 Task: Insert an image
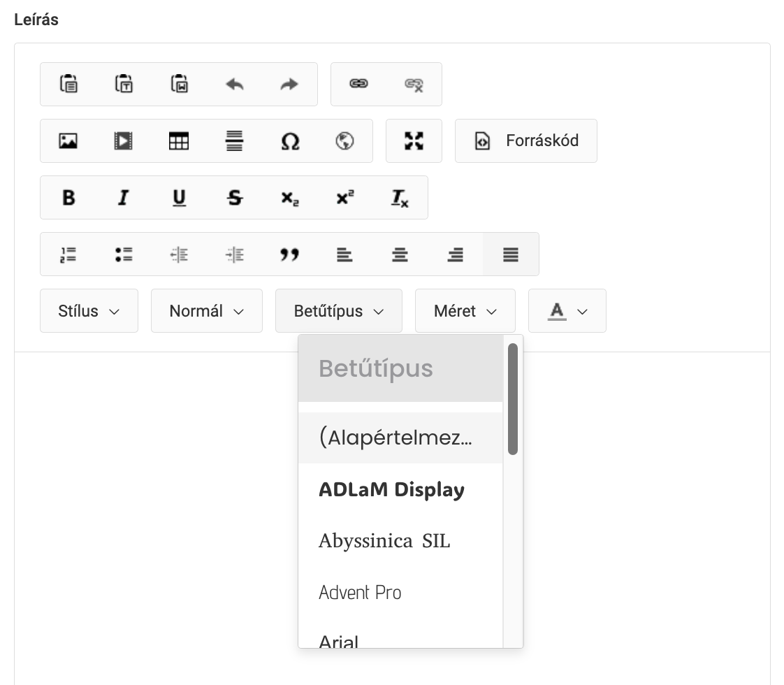point(68,140)
